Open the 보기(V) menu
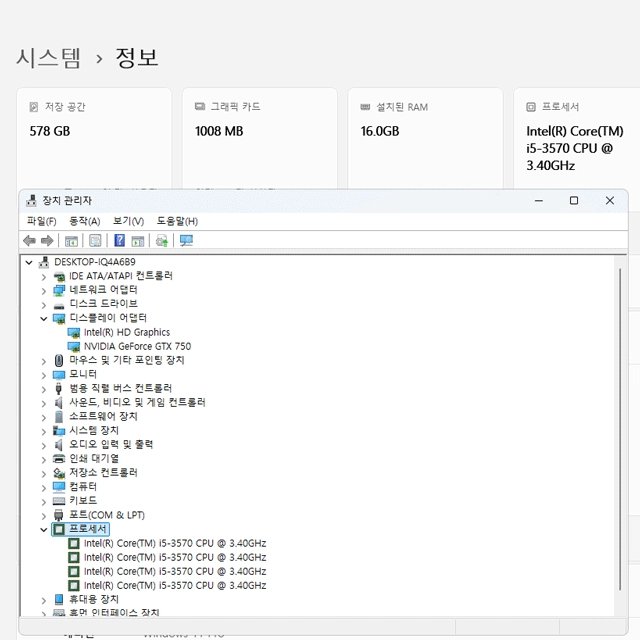640x640 pixels. [x=128, y=221]
